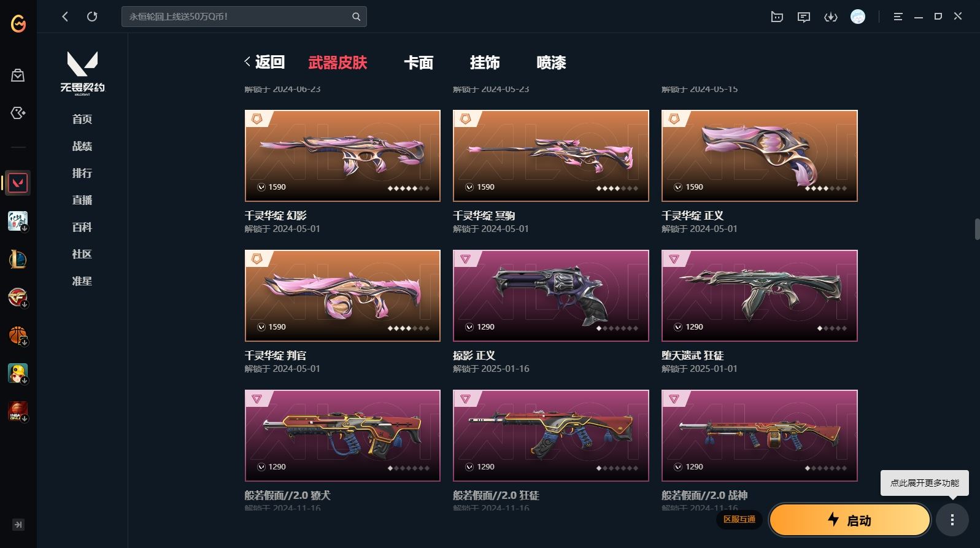Switch to the 挂饰 tab
The height and width of the screenshot is (548, 980).
[x=485, y=63]
